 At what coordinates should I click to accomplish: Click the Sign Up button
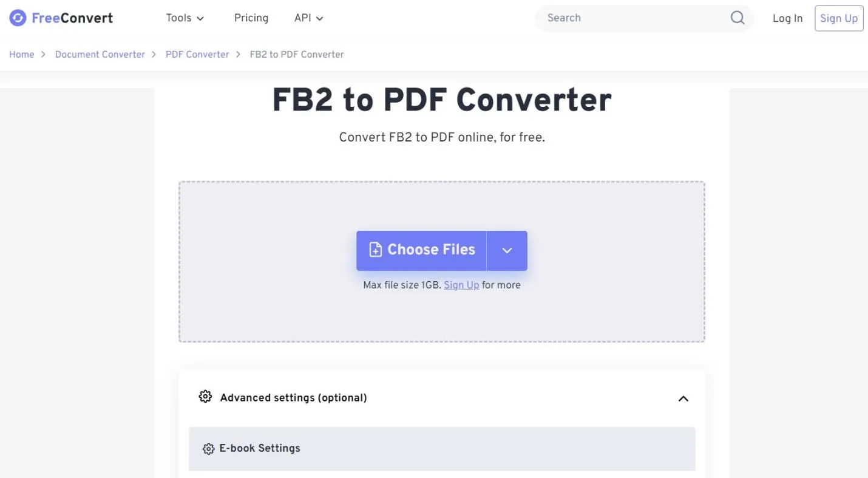coord(838,18)
